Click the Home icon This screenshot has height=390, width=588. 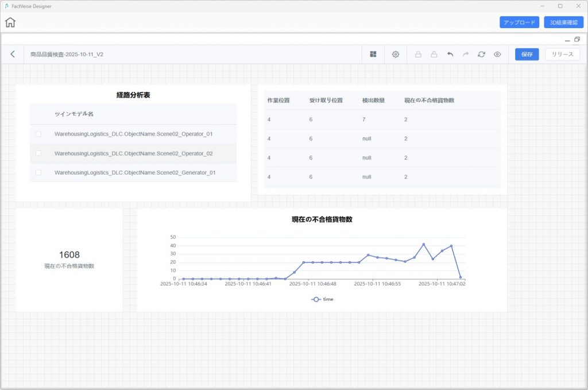pyautogui.click(x=10, y=22)
